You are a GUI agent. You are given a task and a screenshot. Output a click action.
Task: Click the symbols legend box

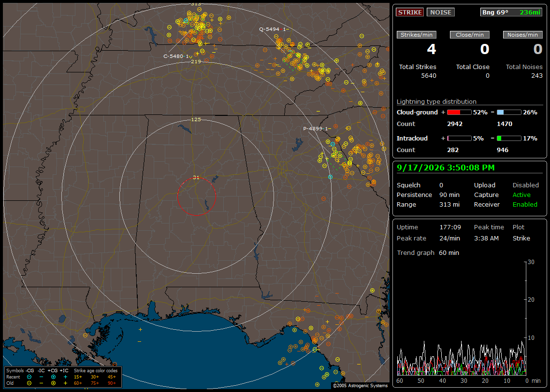(63, 377)
